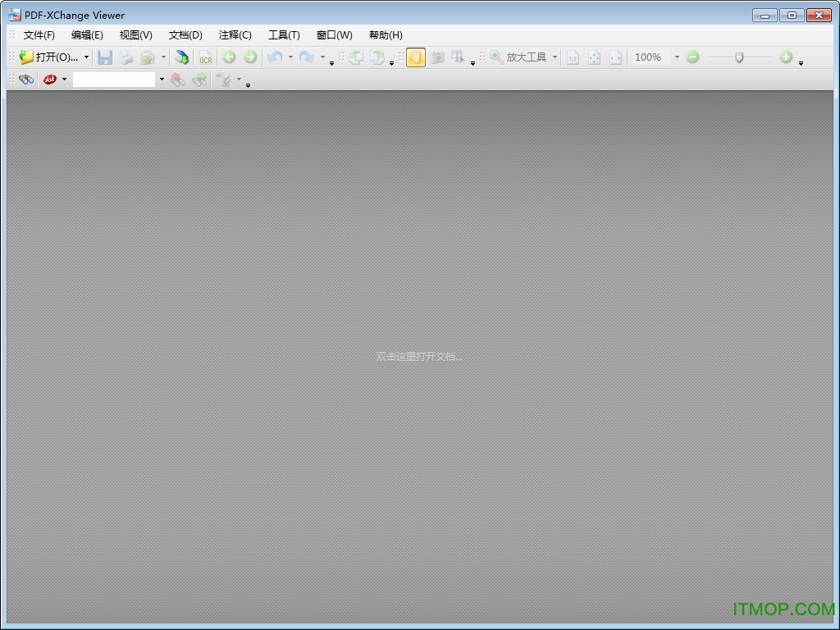The height and width of the screenshot is (630, 840).
Task: Click the binoculars search icon
Action: 26,80
